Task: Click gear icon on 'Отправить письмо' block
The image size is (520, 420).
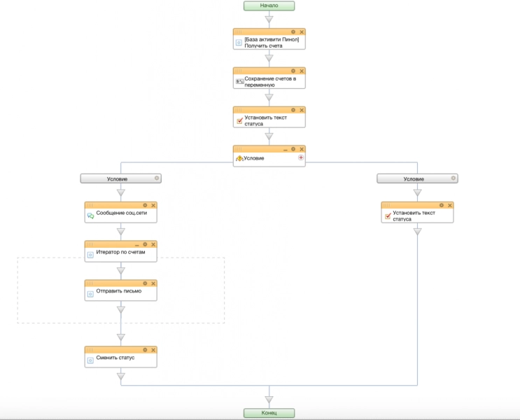Action: click(145, 283)
